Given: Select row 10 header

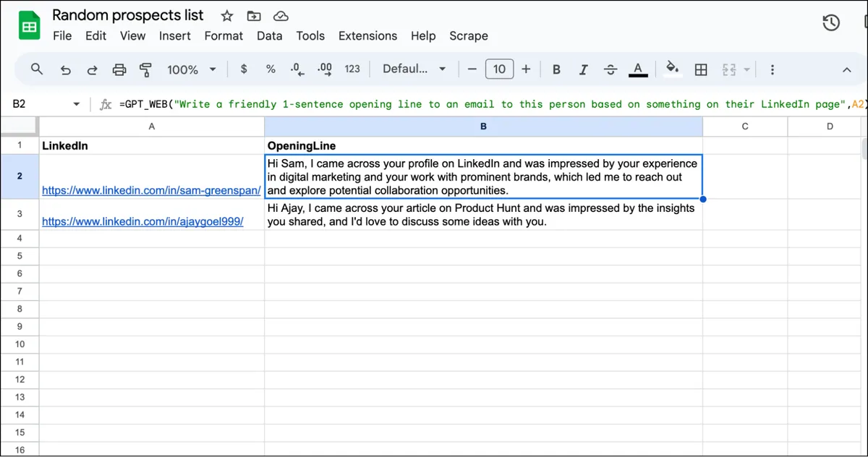Looking at the screenshot, I should click(20, 344).
